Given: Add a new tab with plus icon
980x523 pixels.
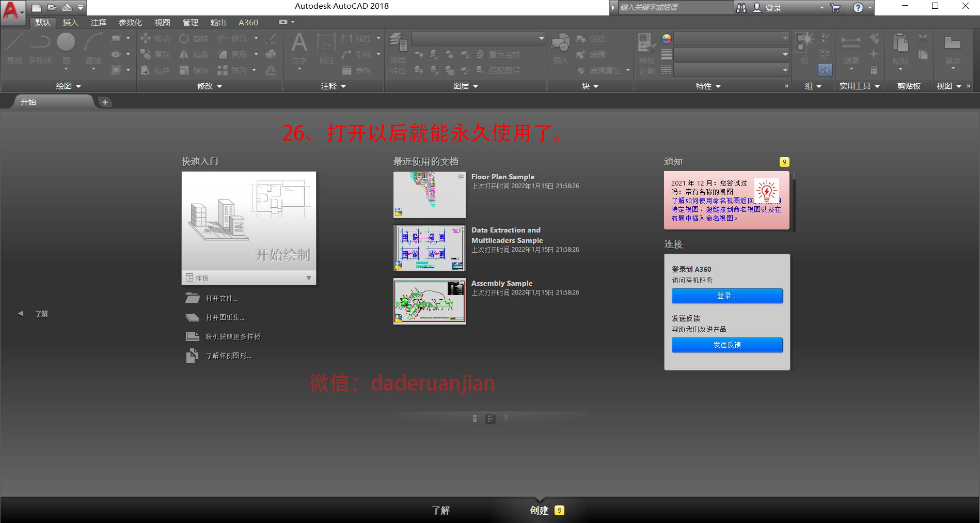Looking at the screenshot, I should pos(105,102).
